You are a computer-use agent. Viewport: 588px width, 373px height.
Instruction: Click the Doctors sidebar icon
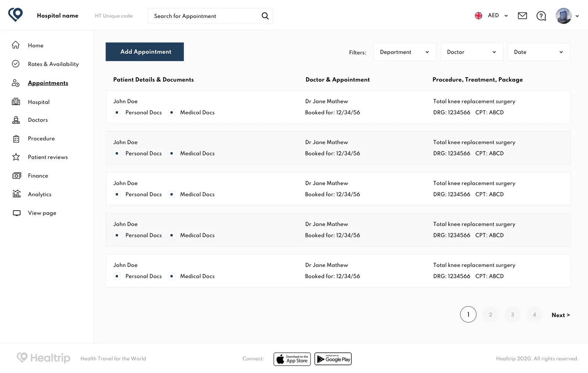click(x=16, y=120)
